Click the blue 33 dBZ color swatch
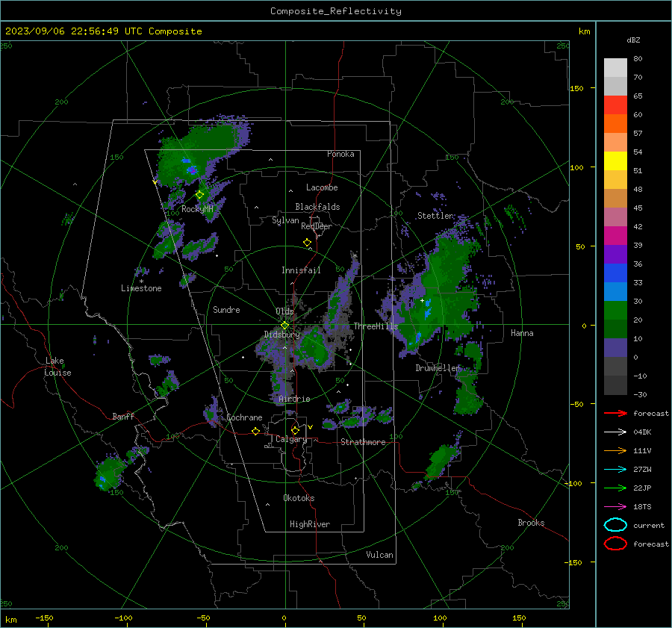Screen dimensions: 672x628 coord(615,273)
